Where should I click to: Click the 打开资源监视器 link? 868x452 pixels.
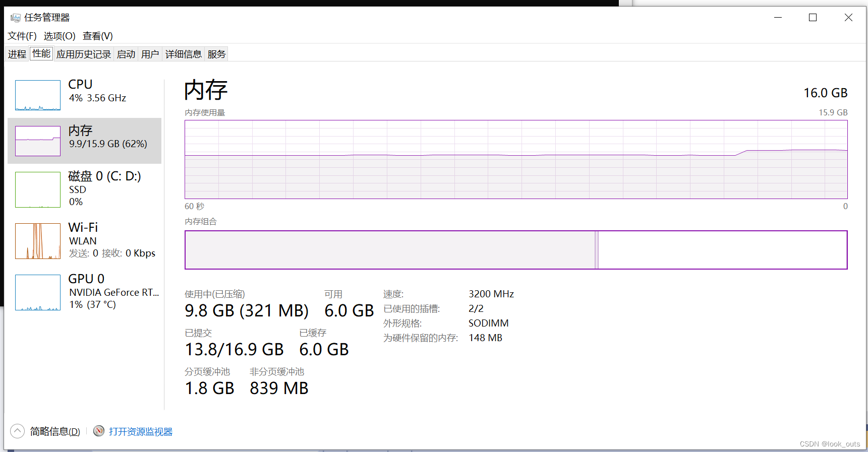[x=141, y=432]
